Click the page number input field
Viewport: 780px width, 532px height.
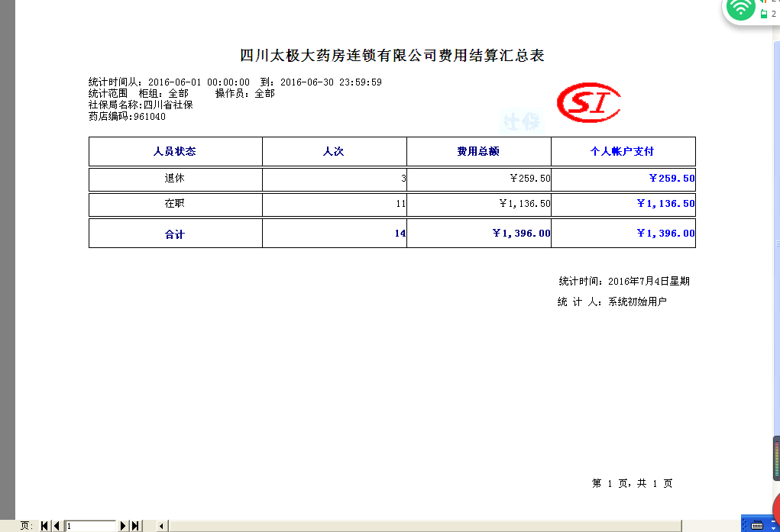click(x=90, y=526)
